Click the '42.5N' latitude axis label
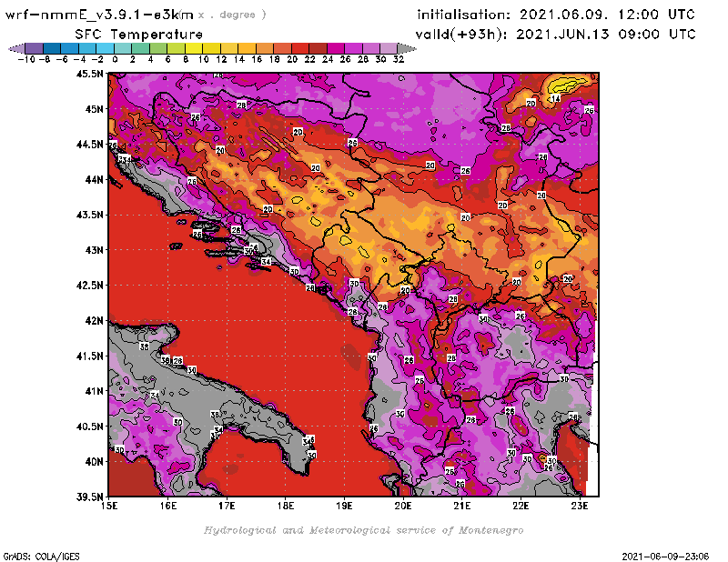Viewport: 728px width, 562px height. click(89, 286)
